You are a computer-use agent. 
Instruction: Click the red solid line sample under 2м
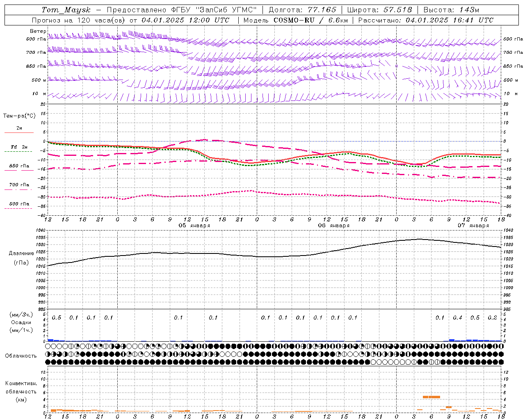(x=19, y=132)
